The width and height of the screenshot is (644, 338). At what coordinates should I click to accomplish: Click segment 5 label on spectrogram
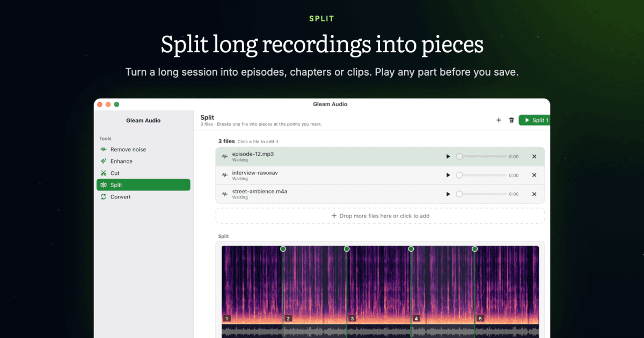(x=480, y=319)
